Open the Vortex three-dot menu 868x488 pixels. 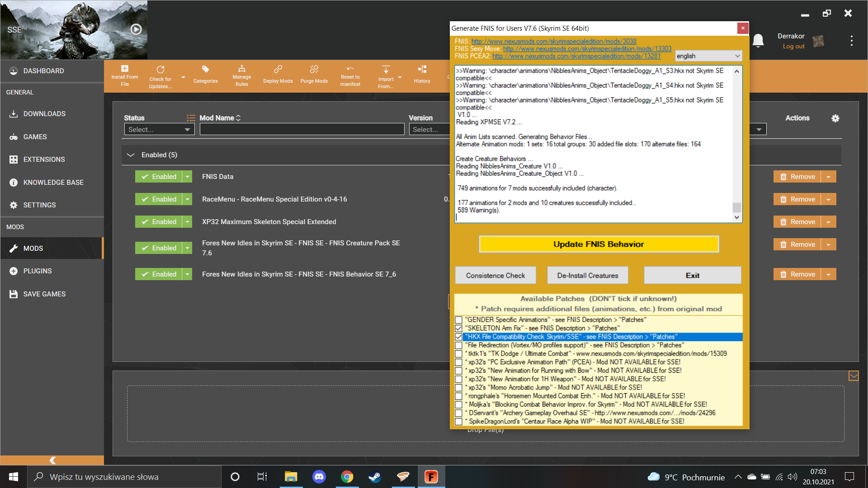852,41
